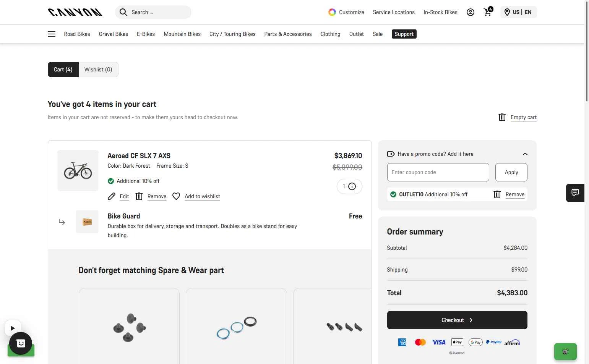Open the hamburger menu icon
Screen dimensions: 589x364
(52, 34)
